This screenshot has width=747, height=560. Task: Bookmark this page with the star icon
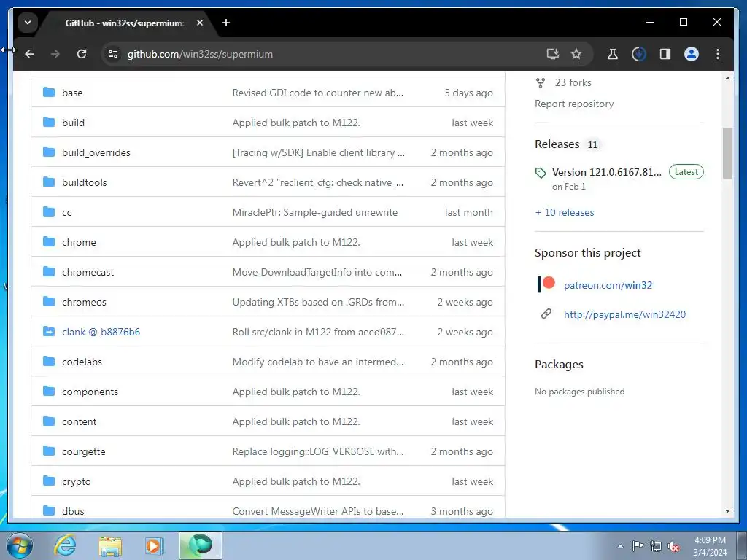coord(576,54)
